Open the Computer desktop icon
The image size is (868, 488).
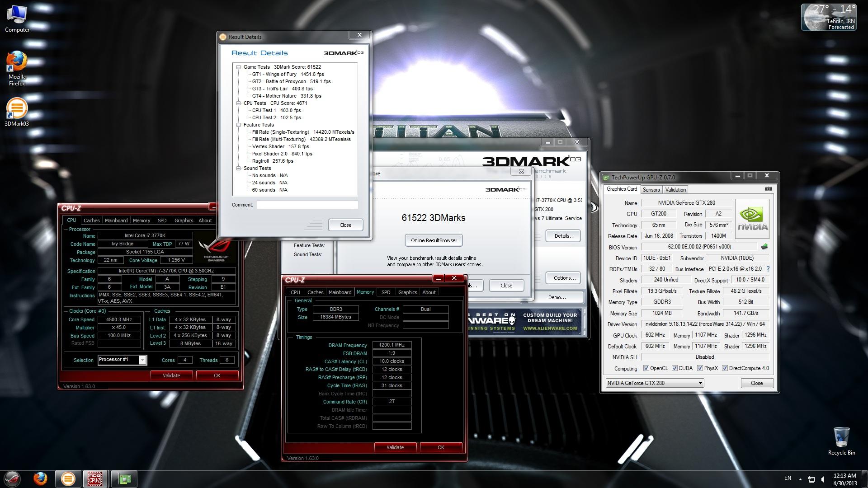pyautogui.click(x=17, y=19)
